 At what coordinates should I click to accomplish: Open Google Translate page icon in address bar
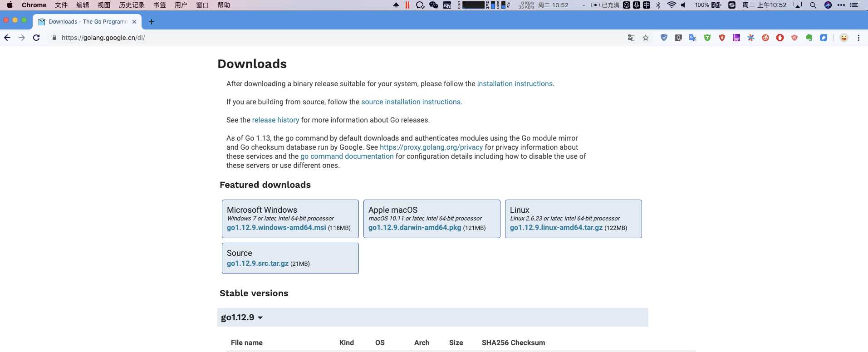coord(631,38)
